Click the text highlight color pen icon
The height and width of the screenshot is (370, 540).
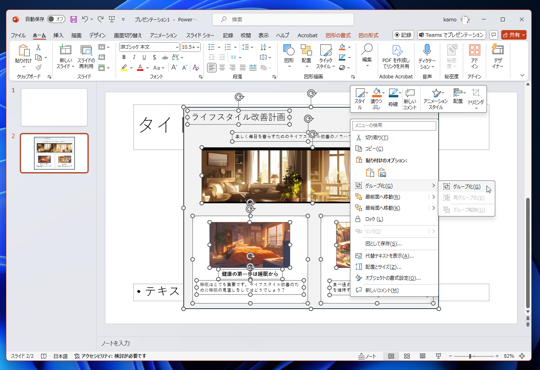tap(124, 68)
